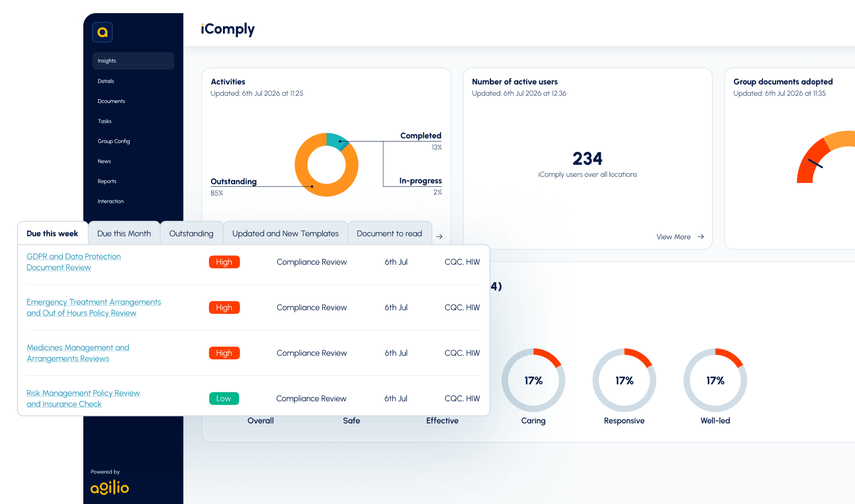
Task: Switch to the Due this week tab
Action: coord(53,233)
